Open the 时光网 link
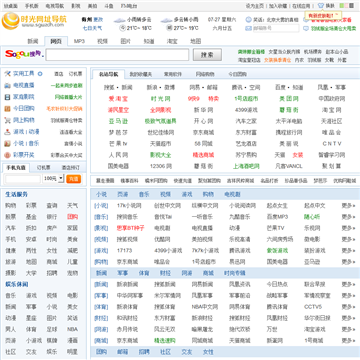The image size is (360, 360). [x=161, y=99]
